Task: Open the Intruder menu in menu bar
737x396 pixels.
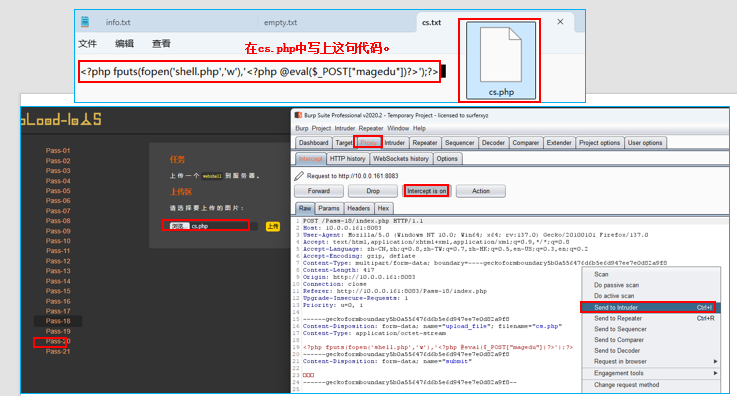Action: (x=345, y=128)
